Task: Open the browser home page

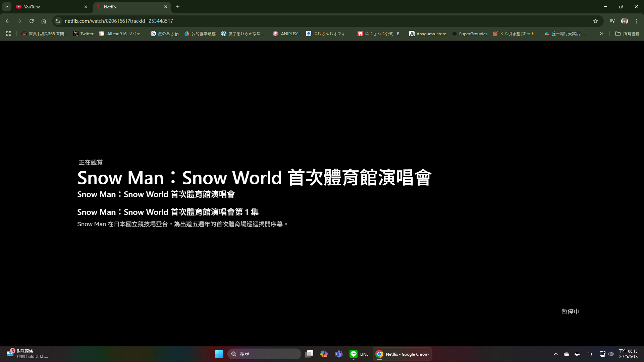Action: pos(44,21)
